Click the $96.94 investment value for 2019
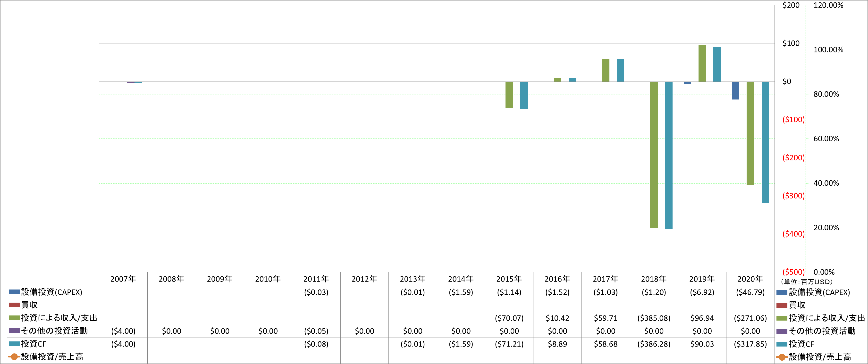 click(702, 318)
